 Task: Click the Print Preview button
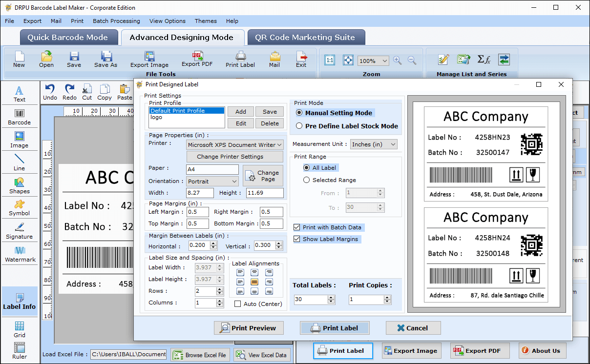(249, 328)
